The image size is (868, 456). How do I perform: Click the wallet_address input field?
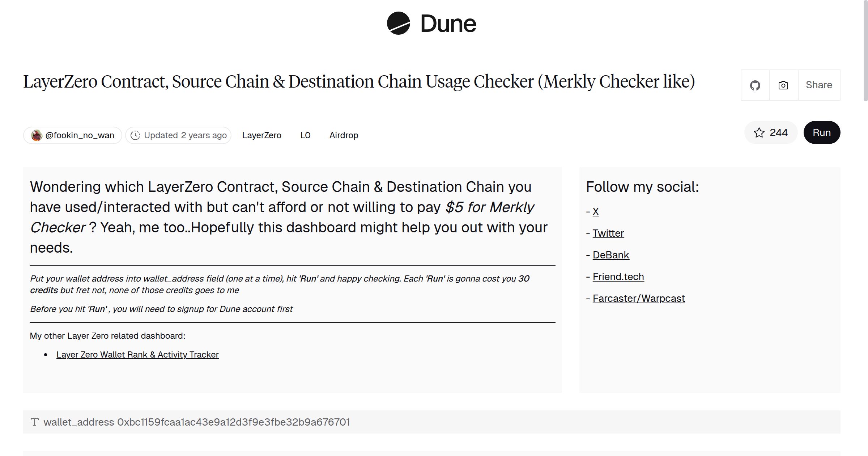[233, 422]
